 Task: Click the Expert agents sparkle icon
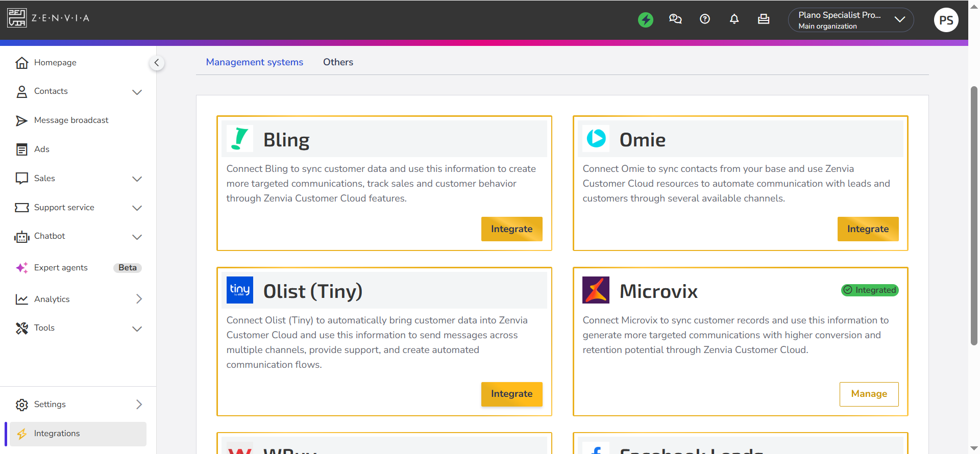pos(22,268)
